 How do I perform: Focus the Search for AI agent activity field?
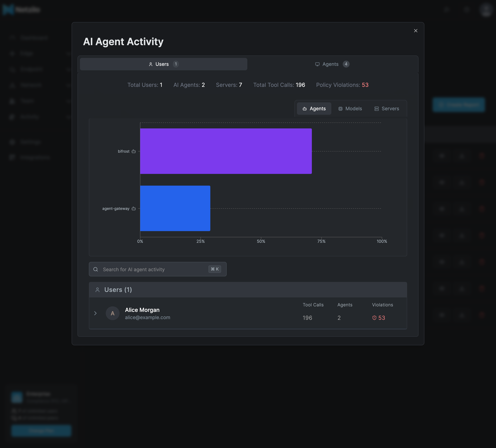(157, 269)
